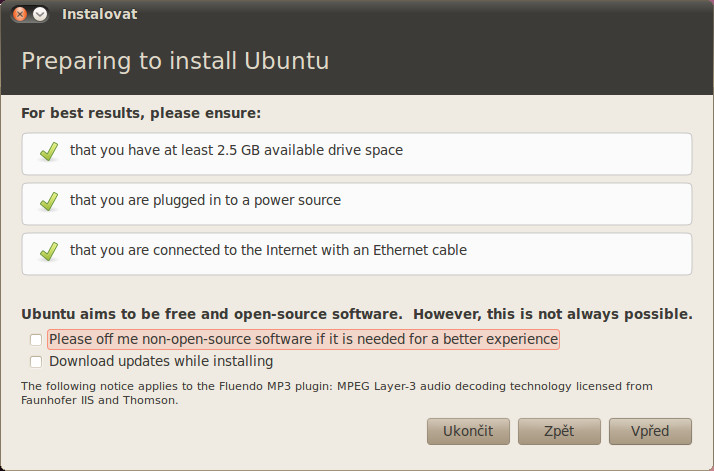Image resolution: width=714 pixels, height=471 pixels.
Task: Click the green checkmark beside Ethernet cable
Action: pyautogui.click(x=48, y=251)
